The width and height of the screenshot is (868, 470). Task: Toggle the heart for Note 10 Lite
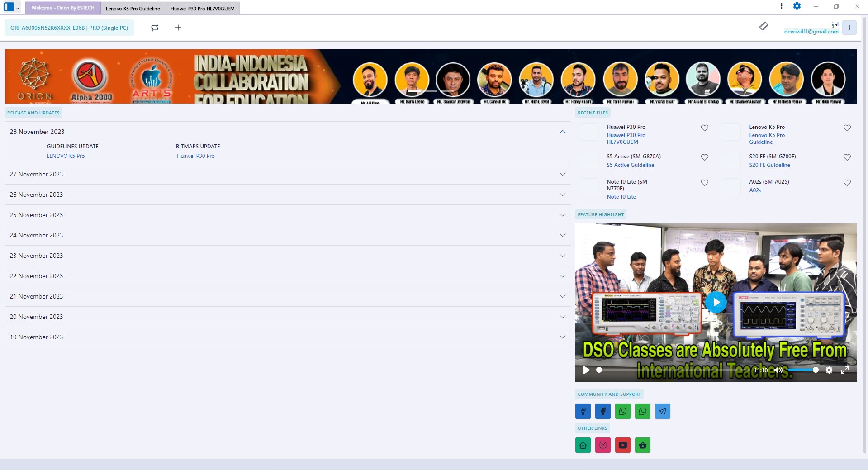pyautogui.click(x=705, y=183)
